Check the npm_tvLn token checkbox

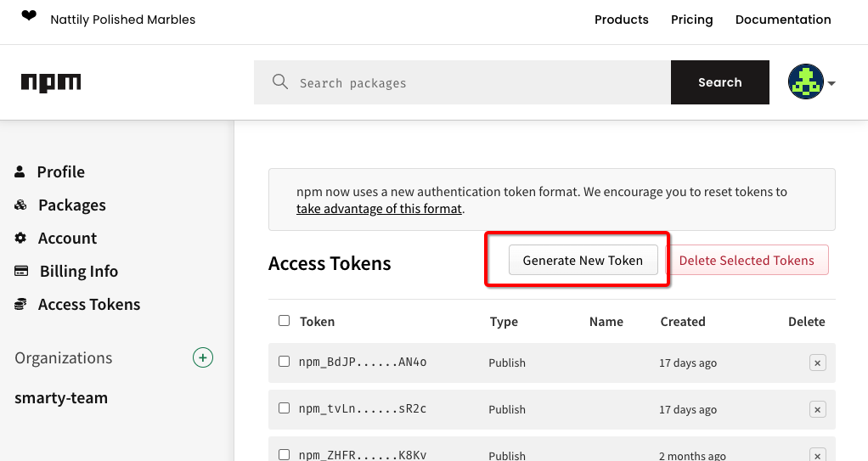tap(284, 408)
